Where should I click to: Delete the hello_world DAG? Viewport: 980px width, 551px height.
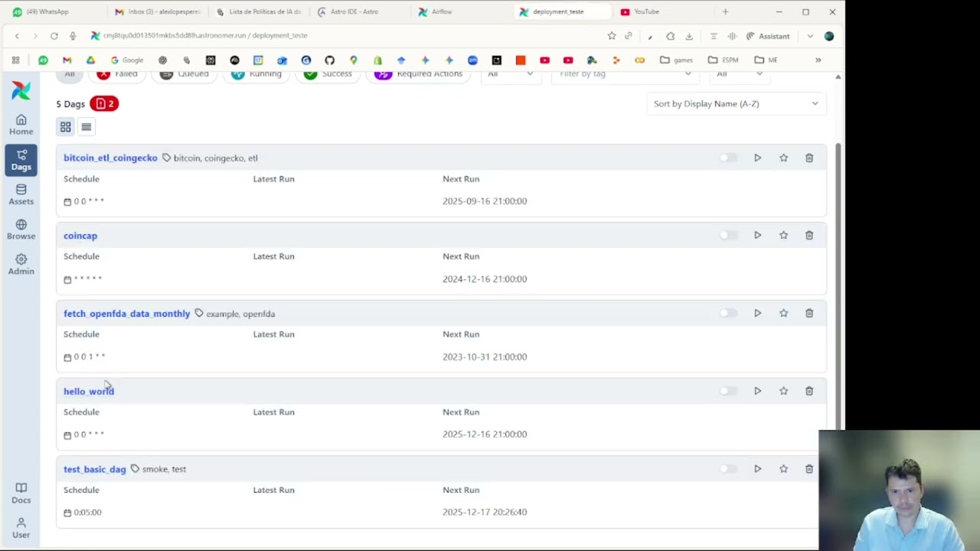(x=809, y=391)
